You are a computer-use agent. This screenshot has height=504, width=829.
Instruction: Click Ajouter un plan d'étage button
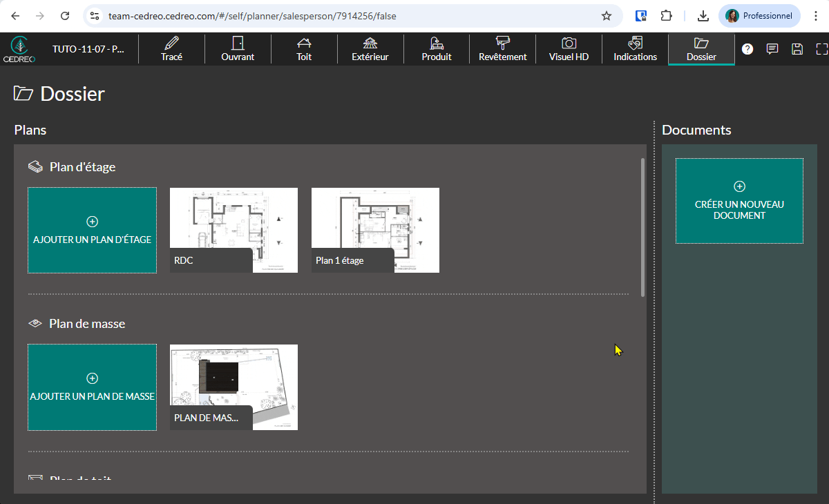coord(92,231)
